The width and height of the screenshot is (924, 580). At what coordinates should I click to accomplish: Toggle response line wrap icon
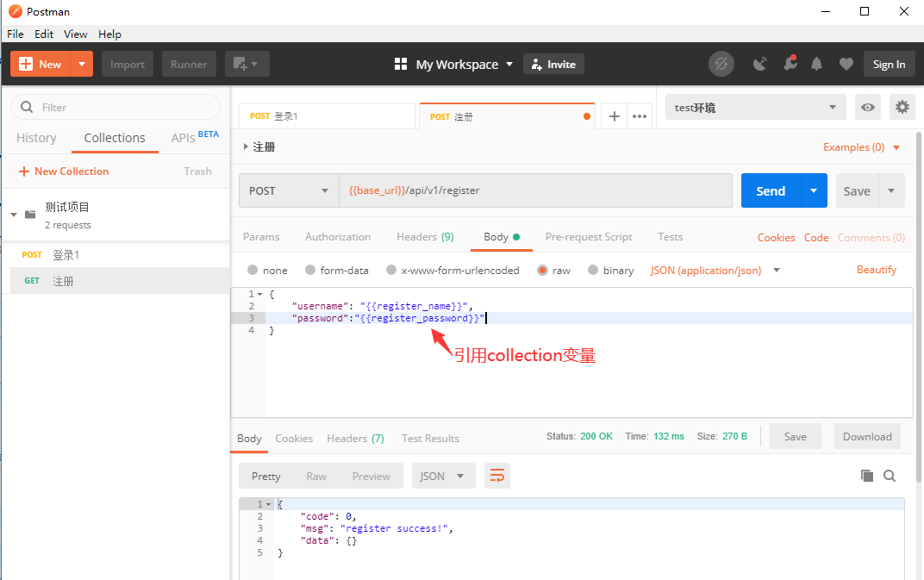[x=497, y=476]
